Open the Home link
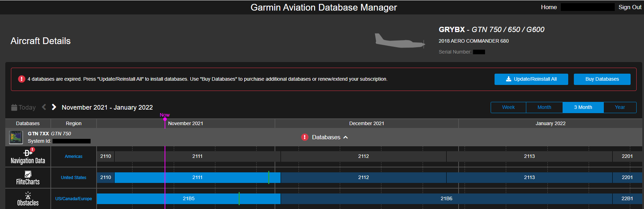644x209 pixels. pyautogui.click(x=549, y=7)
